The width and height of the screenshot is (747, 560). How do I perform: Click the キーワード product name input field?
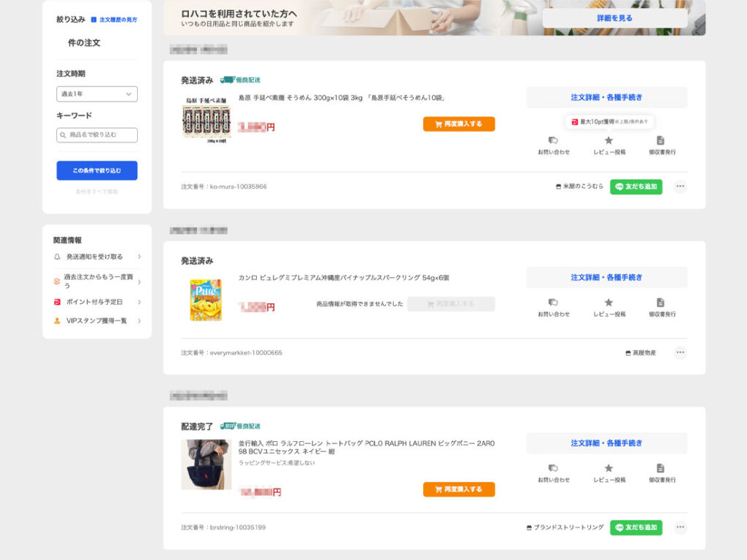pyautogui.click(x=96, y=135)
